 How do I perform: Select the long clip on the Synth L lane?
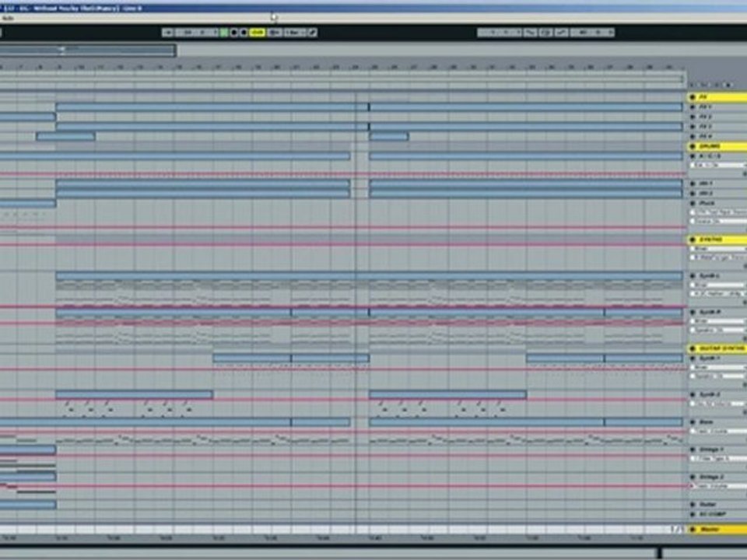coord(369,275)
